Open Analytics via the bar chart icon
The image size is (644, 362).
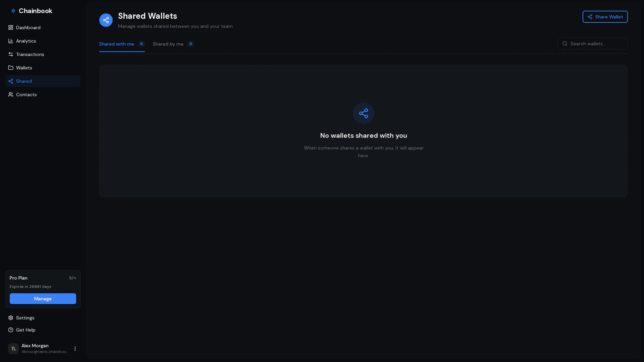point(10,41)
